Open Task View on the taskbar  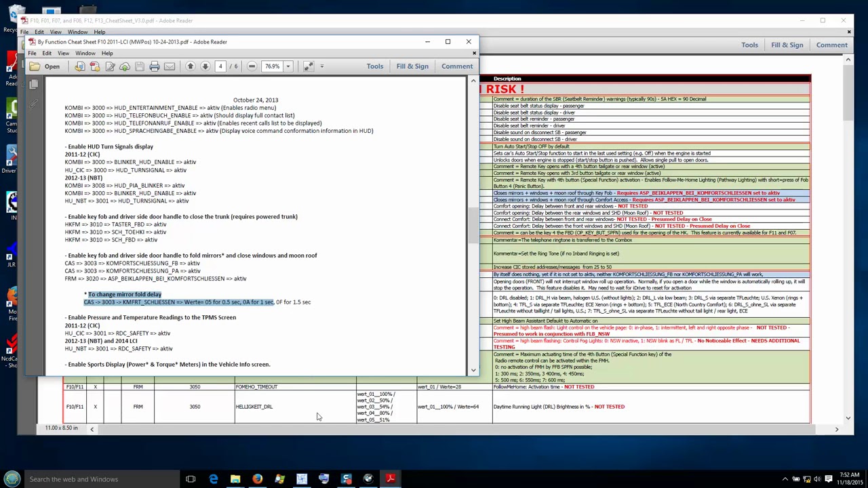tap(191, 479)
